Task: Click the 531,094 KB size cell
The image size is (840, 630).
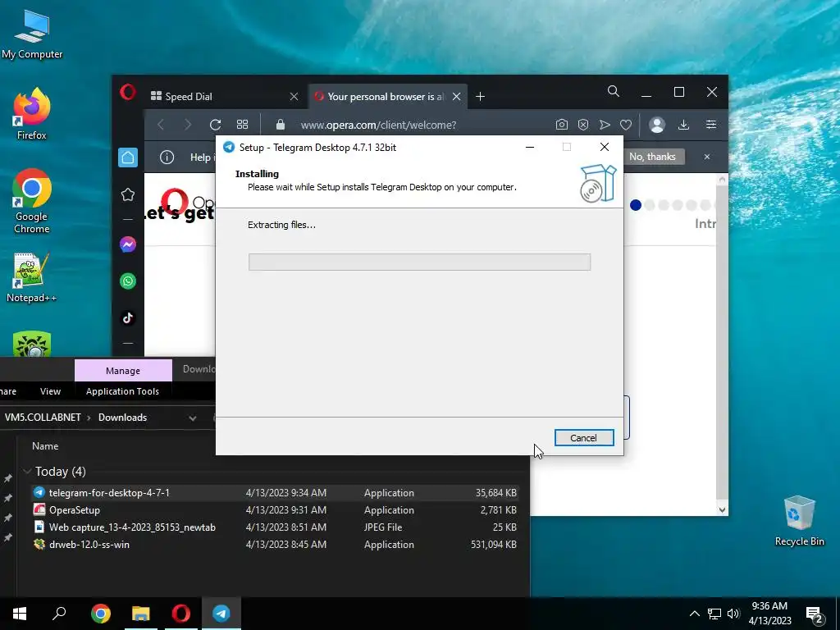Action: click(x=494, y=545)
